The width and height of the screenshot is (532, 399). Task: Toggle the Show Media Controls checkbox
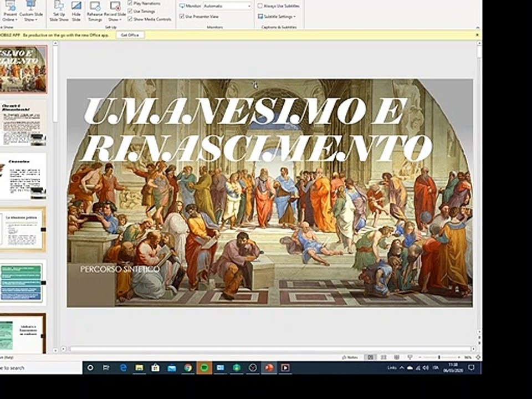[x=130, y=19]
